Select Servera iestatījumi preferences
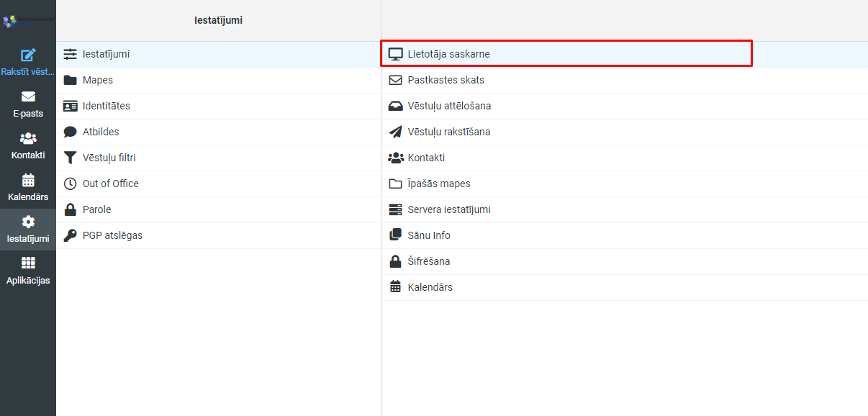This screenshot has height=416, width=868. tap(448, 209)
